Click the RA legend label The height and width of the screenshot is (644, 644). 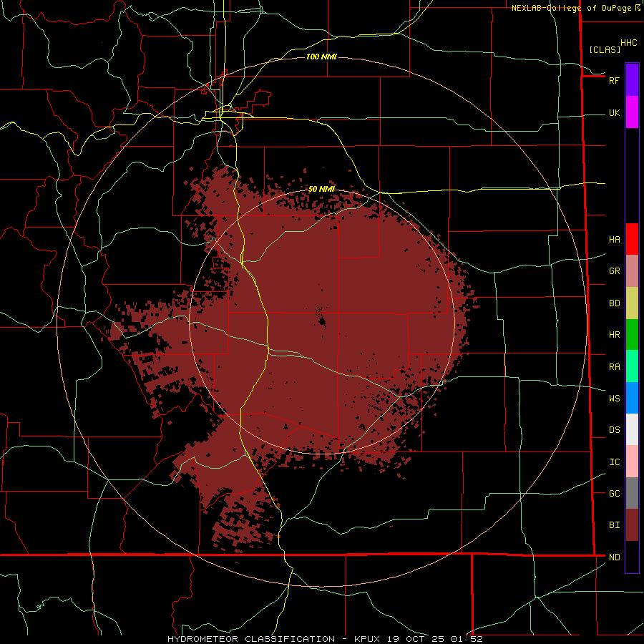tap(615, 366)
